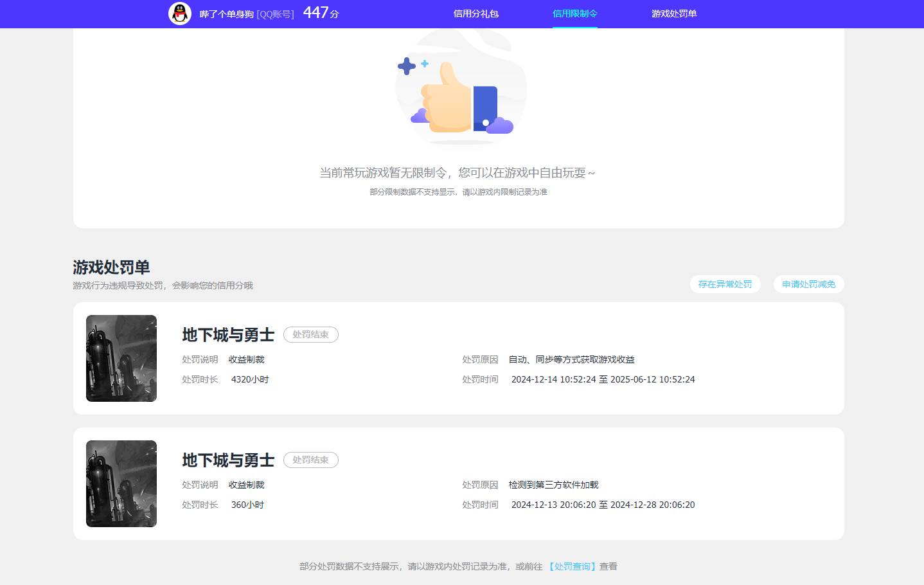Click the 4320小时 penalty duration text
924x585 pixels.
pyautogui.click(x=250, y=379)
